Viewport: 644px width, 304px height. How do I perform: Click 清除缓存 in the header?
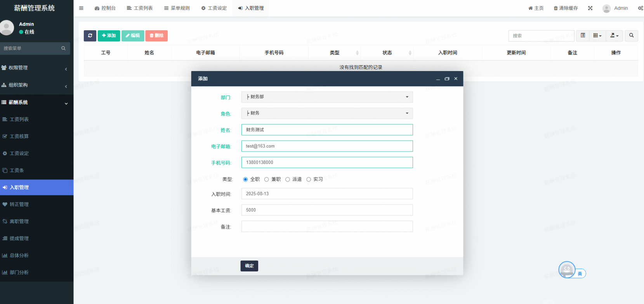[566, 8]
